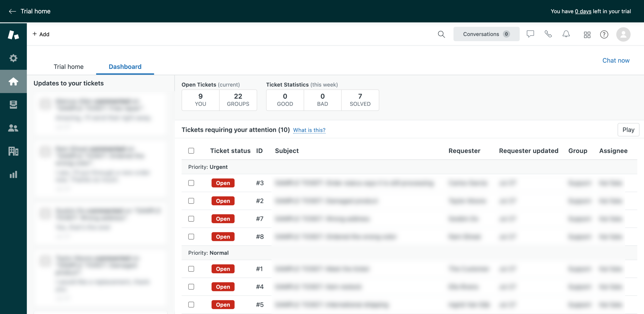Open the Admin settings gear icon

coord(13,58)
